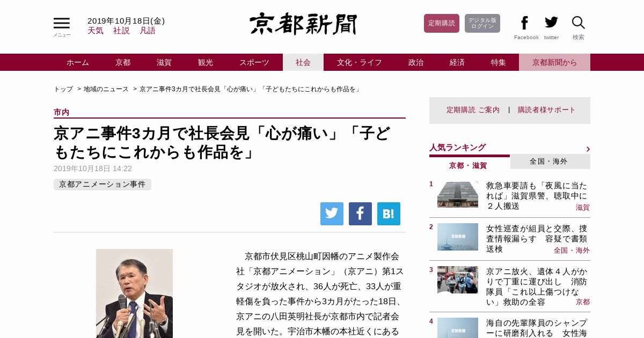Open 文化・ライフ navigation item
The image size is (644, 338).
tap(360, 62)
